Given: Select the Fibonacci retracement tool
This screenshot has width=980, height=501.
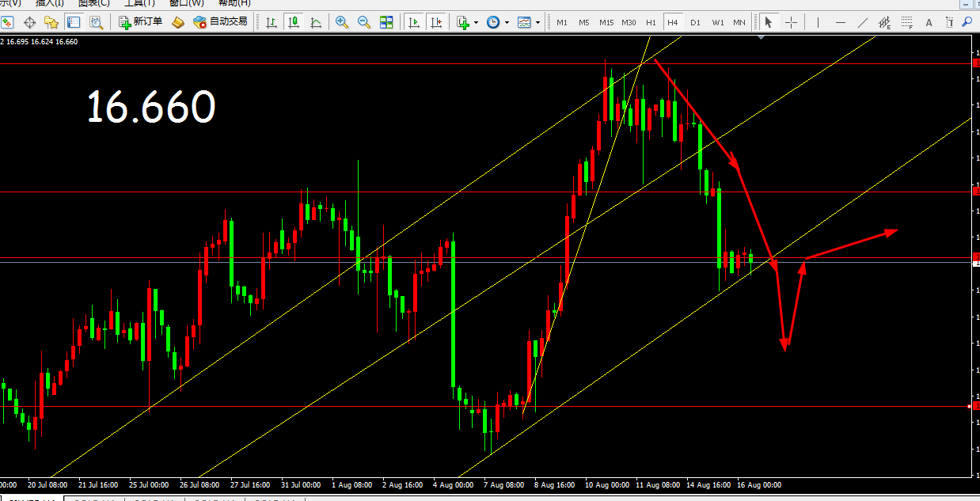Looking at the screenshot, I should [907, 22].
